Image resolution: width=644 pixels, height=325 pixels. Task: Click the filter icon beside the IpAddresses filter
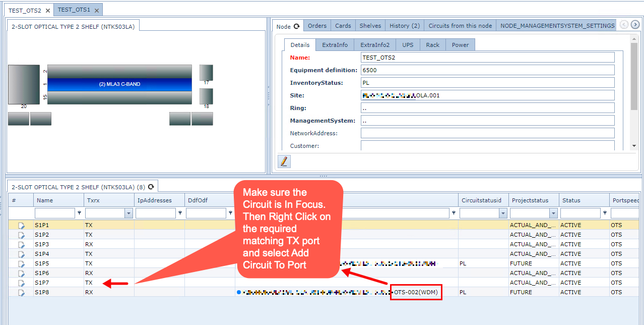(180, 213)
